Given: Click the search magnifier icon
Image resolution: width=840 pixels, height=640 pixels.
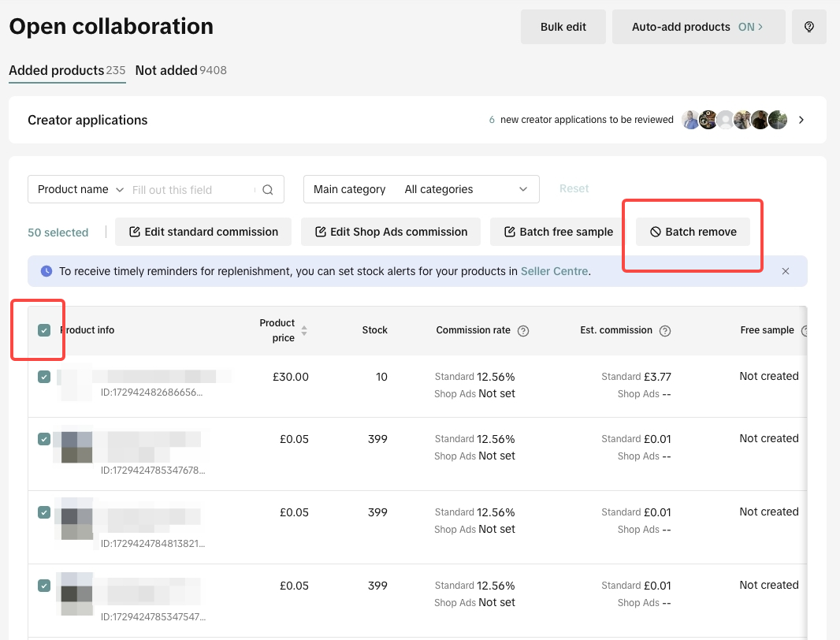Looking at the screenshot, I should tap(268, 190).
